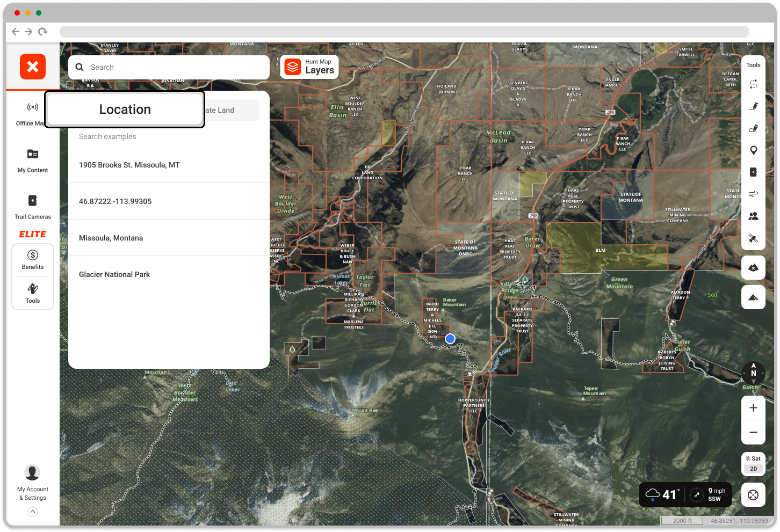This screenshot has height=532, width=780.
Task: Click the Baker Mountain map label
Action: (454, 302)
